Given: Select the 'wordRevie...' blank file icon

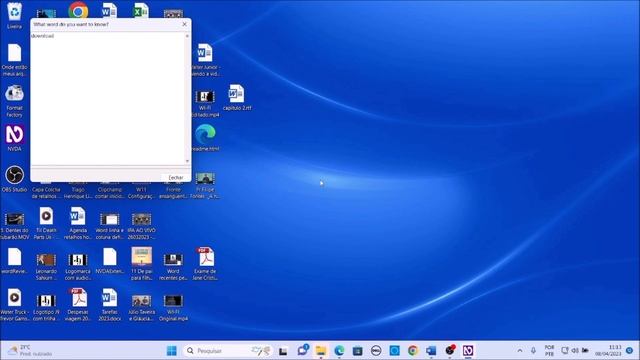Looking at the screenshot, I should coord(14,261).
